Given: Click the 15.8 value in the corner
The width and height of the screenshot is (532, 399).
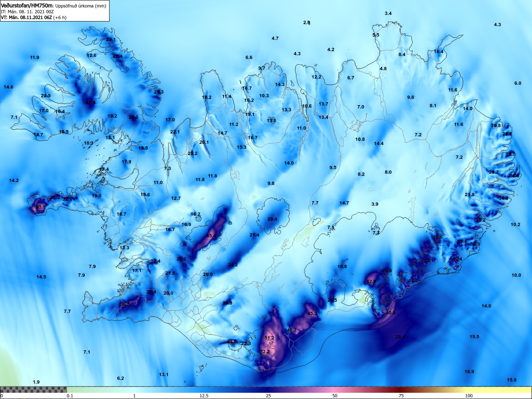Looking at the screenshot, I should click(x=512, y=380).
